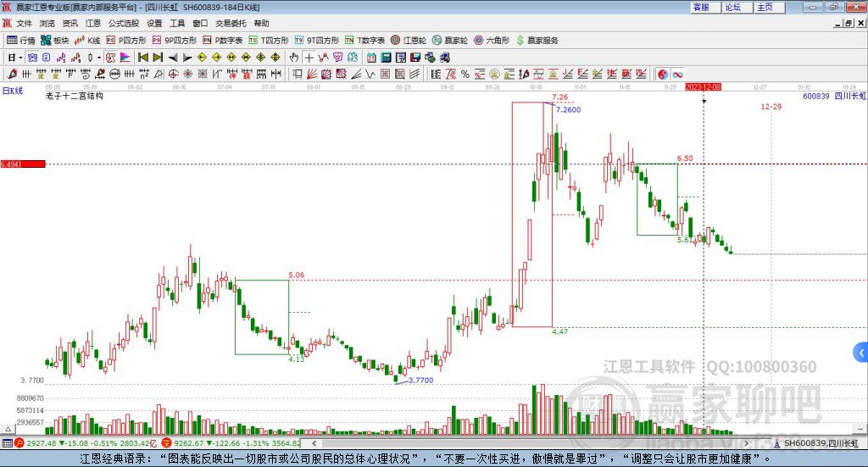Screen dimensions: 868x467
Task: Click the 论坛 forum button
Action: 737,7
